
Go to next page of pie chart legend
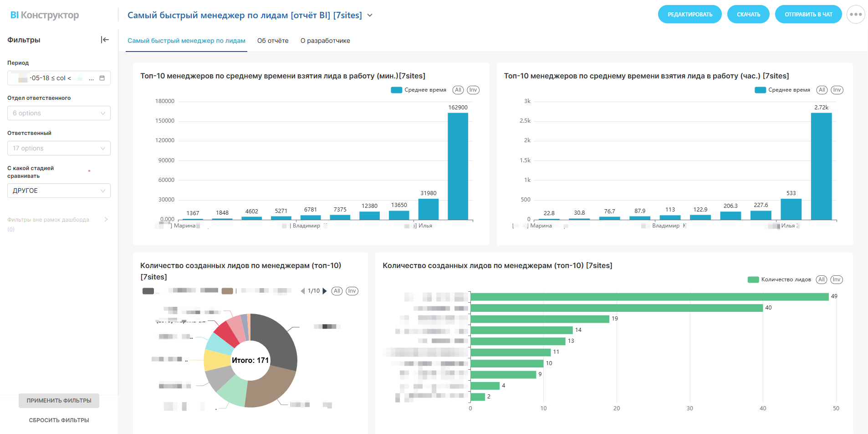pyautogui.click(x=325, y=291)
